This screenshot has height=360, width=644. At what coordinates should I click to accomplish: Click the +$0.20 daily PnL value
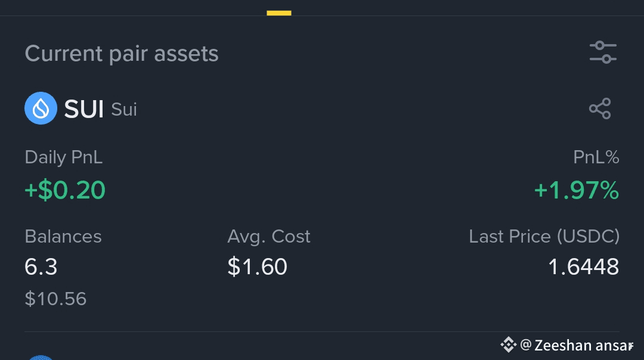pos(65,190)
